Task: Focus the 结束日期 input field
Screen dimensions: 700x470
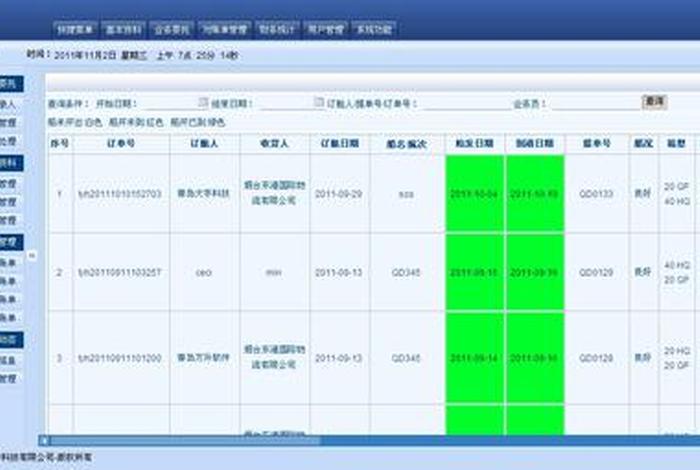Action: point(286,103)
